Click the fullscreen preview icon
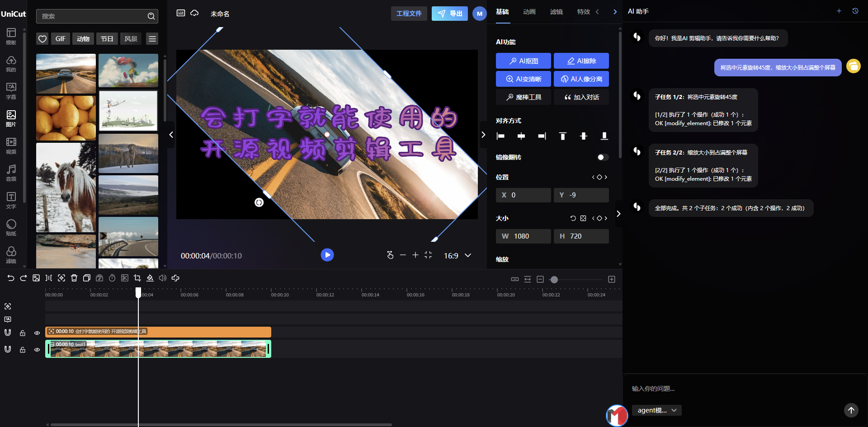Image resolution: width=868 pixels, height=427 pixels. 428,255
